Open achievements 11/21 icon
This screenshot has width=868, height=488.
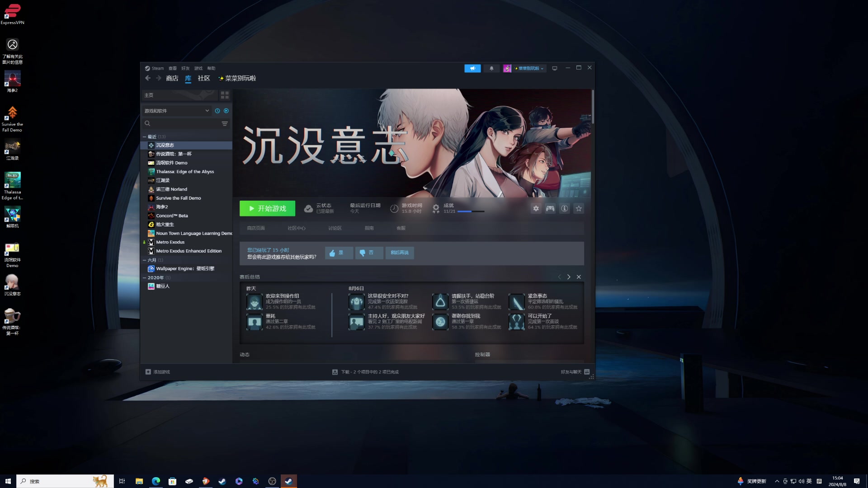click(436, 208)
